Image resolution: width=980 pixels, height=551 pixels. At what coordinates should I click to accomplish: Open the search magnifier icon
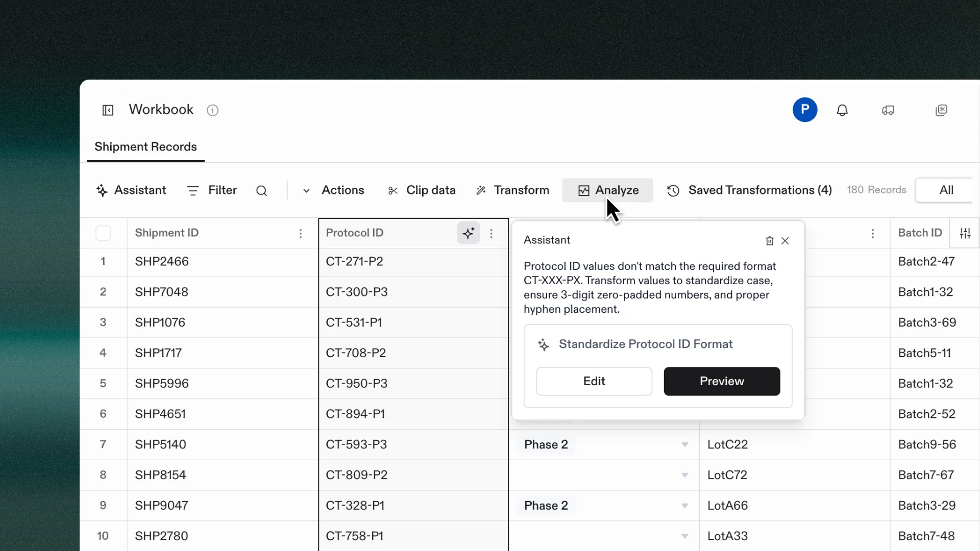point(261,191)
